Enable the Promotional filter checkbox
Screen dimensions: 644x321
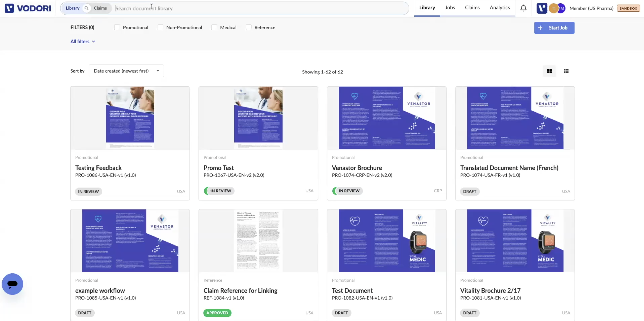[x=117, y=27]
